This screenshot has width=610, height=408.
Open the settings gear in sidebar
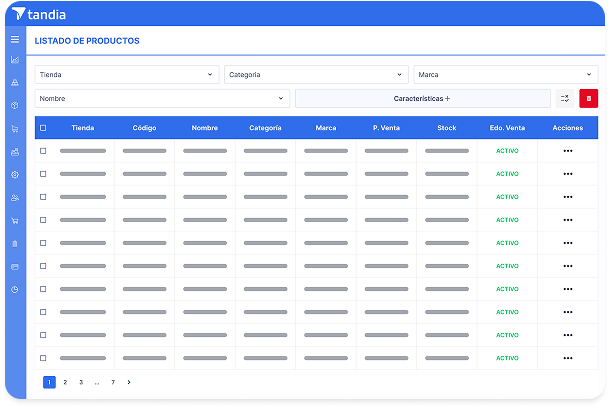click(x=15, y=174)
